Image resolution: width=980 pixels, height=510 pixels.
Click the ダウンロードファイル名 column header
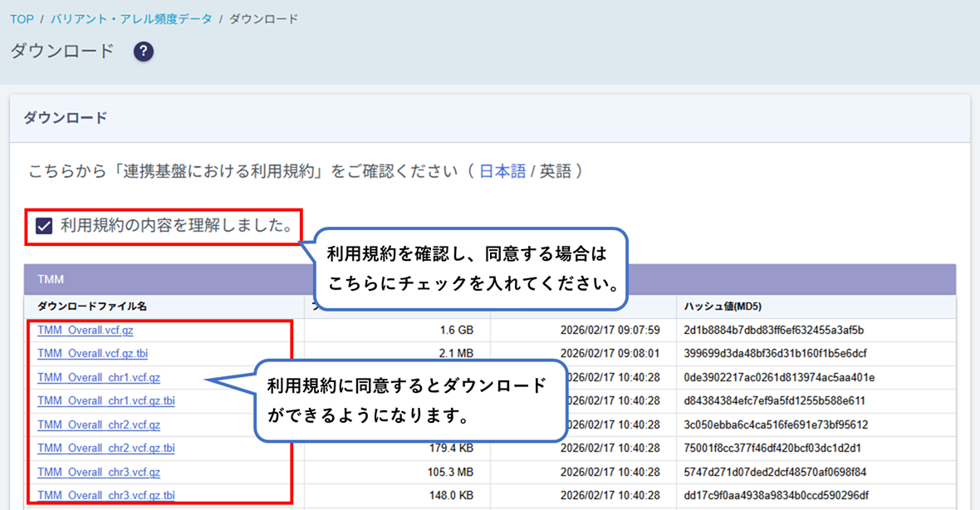92,306
